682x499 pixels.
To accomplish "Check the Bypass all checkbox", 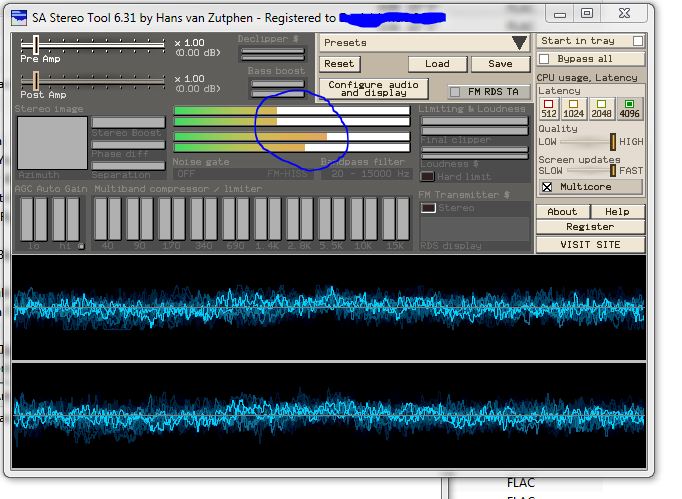I will [x=544, y=59].
